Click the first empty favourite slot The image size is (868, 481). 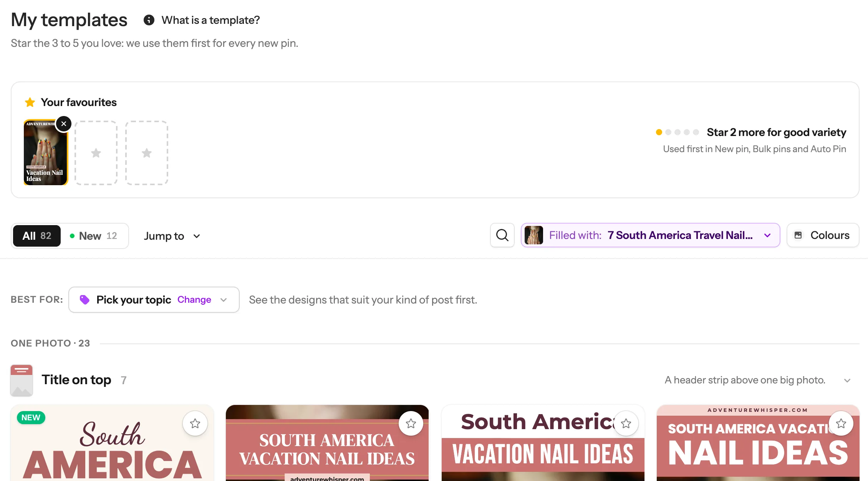tap(96, 153)
